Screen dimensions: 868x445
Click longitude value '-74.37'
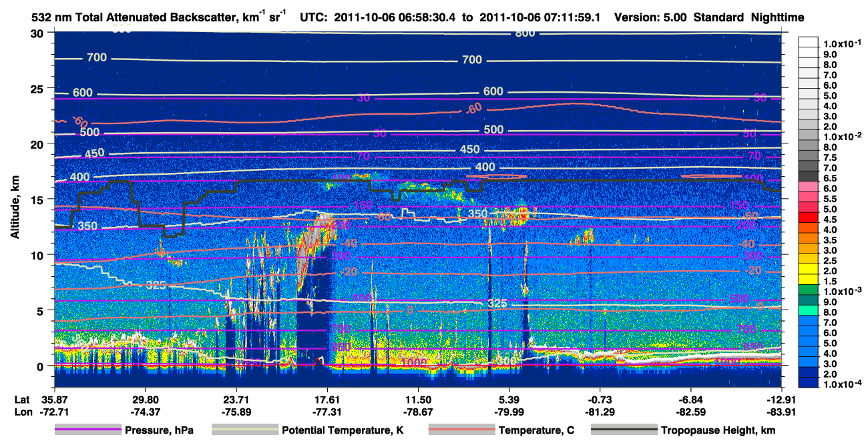145,412
